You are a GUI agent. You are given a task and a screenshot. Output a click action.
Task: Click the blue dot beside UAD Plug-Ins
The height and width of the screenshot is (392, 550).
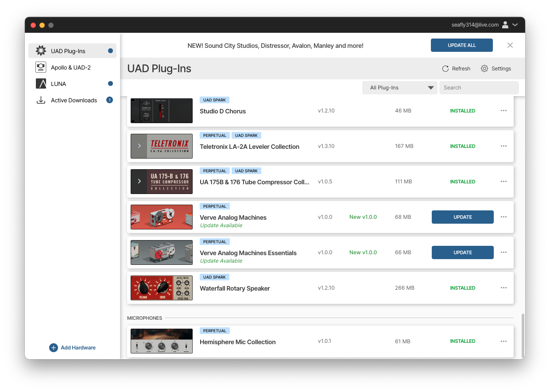click(x=110, y=51)
